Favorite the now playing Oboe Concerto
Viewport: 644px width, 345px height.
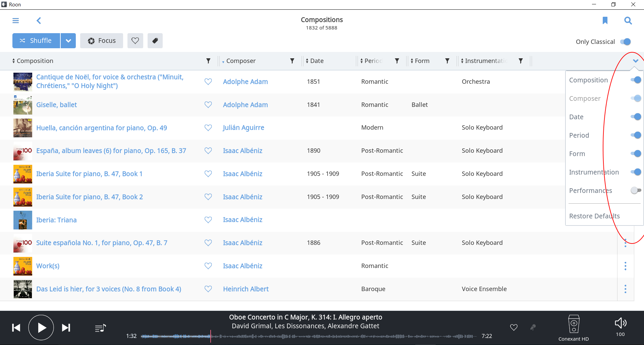tap(514, 327)
